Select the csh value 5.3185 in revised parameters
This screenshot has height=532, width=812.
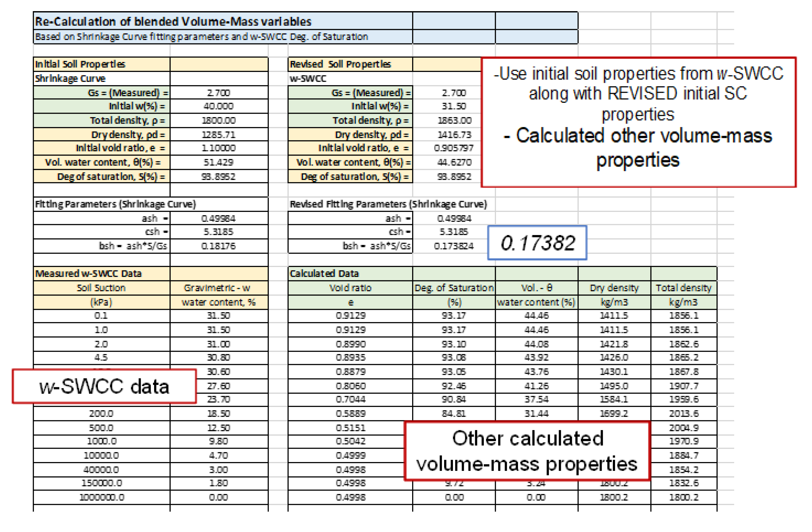click(454, 232)
